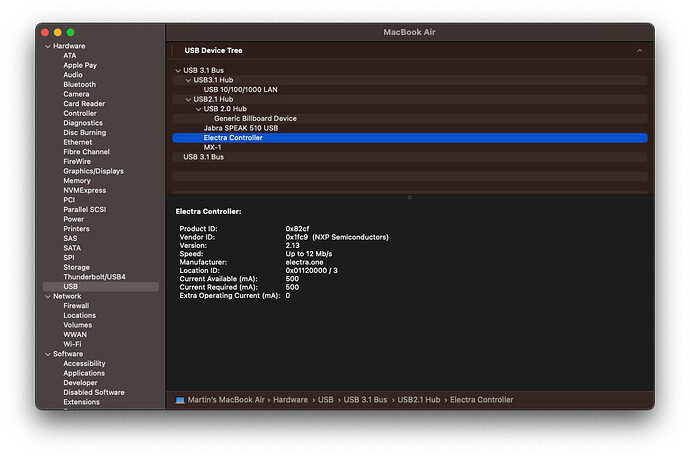Select Apple Pay in the sidebar
The width and height of the screenshot is (690, 457).
coord(80,66)
